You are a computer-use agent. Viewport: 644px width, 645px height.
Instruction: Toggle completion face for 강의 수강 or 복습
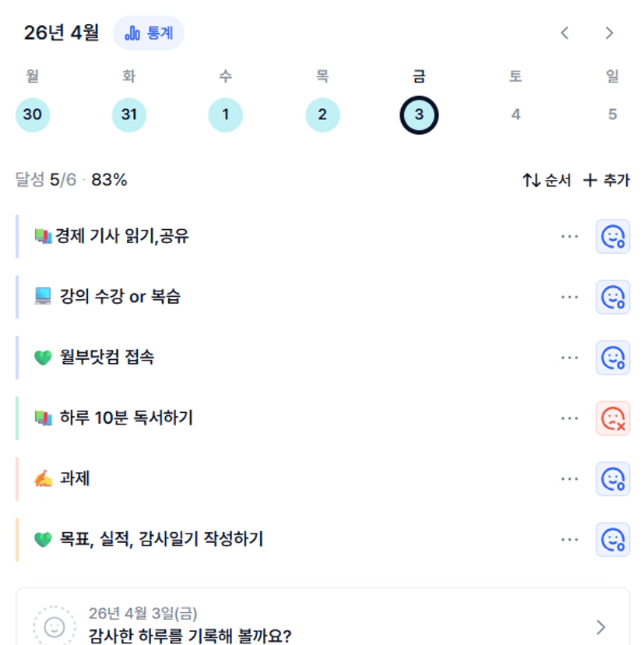pyautogui.click(x=613, y=297)
